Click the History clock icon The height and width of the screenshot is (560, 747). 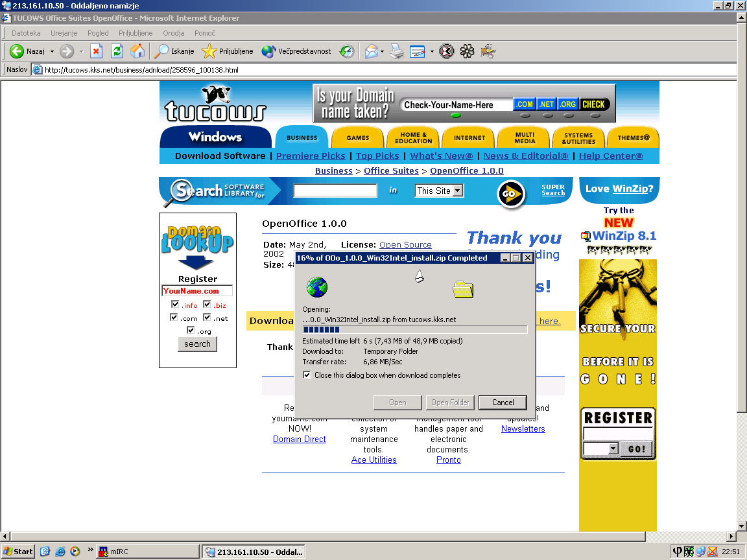[348, 51]
